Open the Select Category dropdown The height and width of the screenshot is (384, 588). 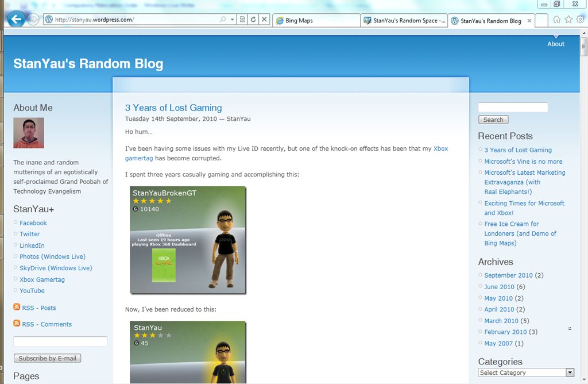526,373
